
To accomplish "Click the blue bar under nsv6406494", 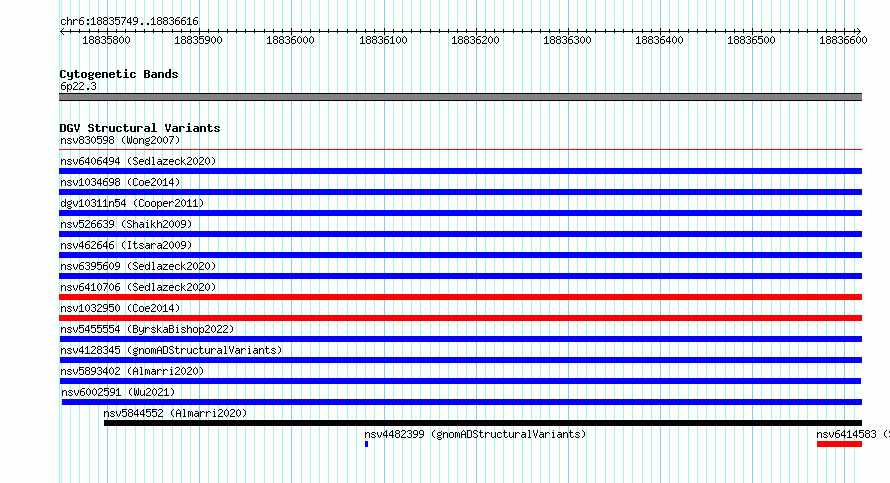I will (x=460, y=171).
